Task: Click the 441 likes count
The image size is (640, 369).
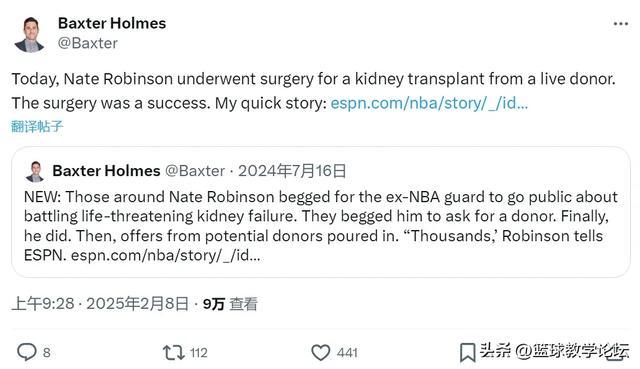Action: 347,353
